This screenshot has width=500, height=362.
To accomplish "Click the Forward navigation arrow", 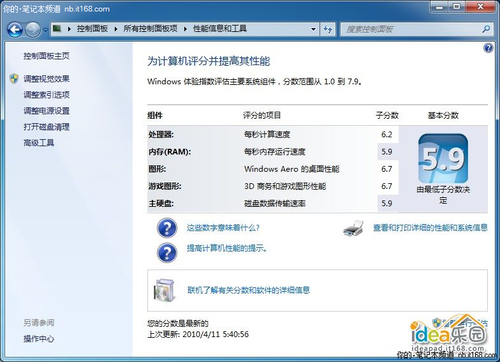I will click(x=33, y=30).
